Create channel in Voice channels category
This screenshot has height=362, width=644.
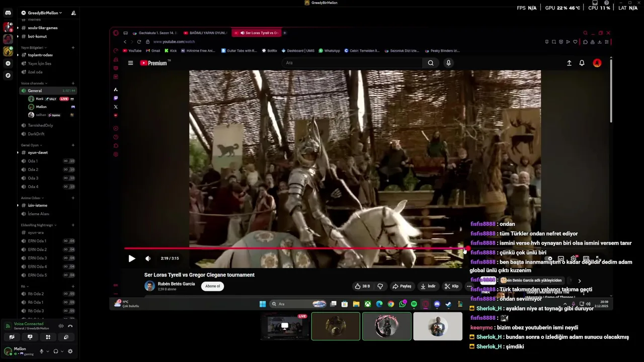coord(73,83)
